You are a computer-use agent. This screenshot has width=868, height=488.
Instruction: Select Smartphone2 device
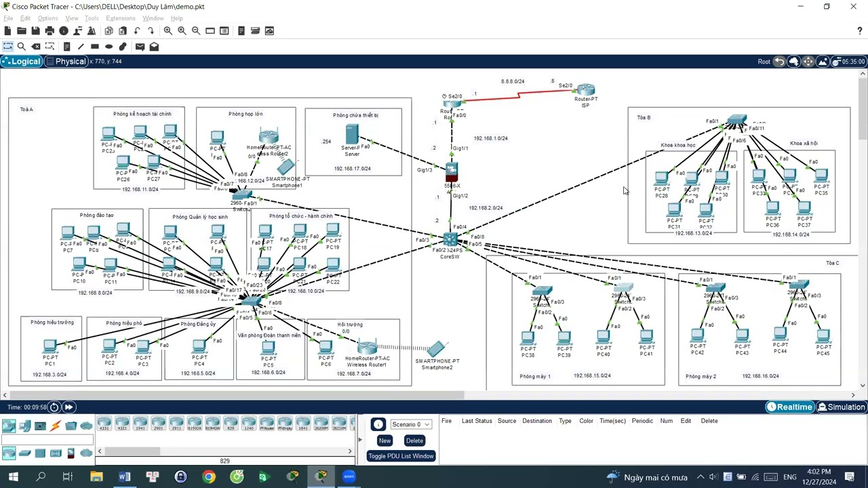tap(435, 350)
